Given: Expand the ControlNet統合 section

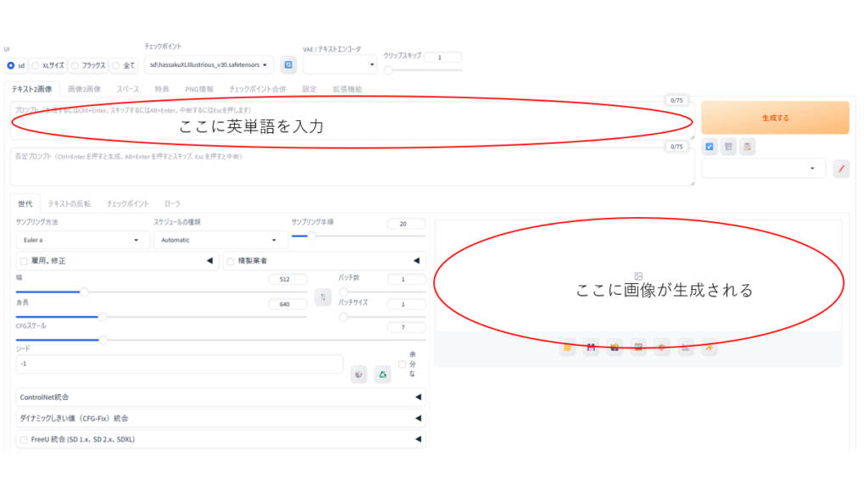Looking at the screenshot, I should click(x=220, y=397).
